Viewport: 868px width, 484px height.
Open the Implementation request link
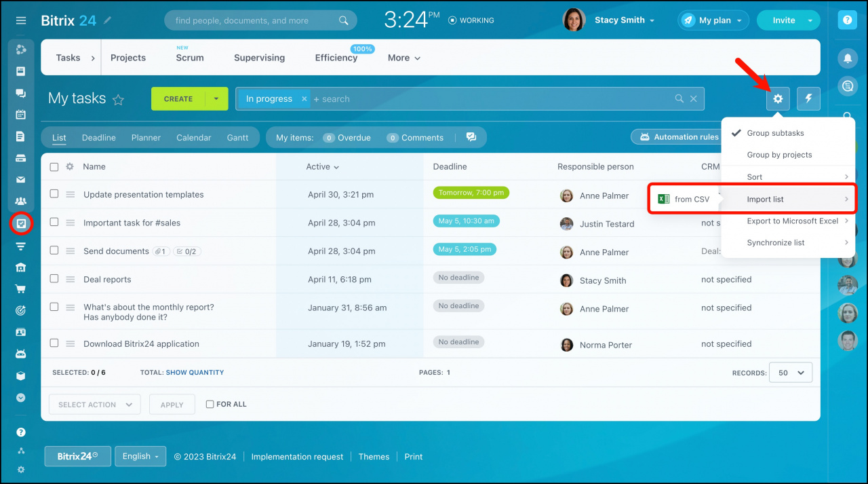point(297,457)
